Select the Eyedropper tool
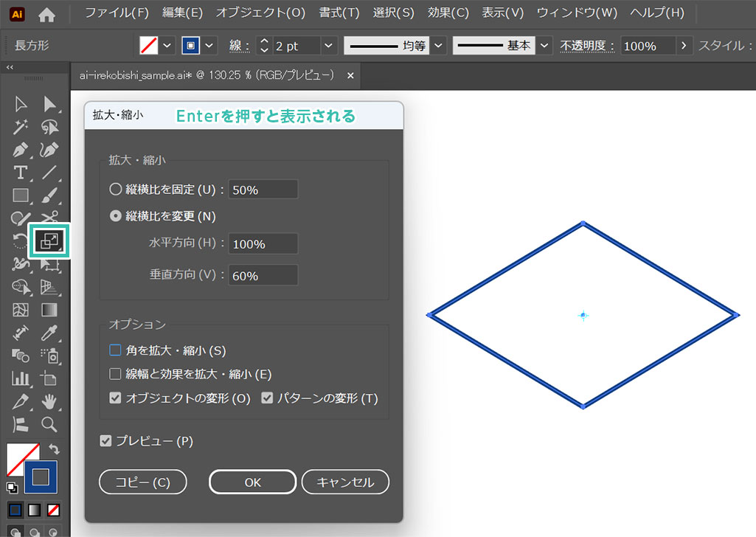The image size is (756, 537). coord(49,333)
